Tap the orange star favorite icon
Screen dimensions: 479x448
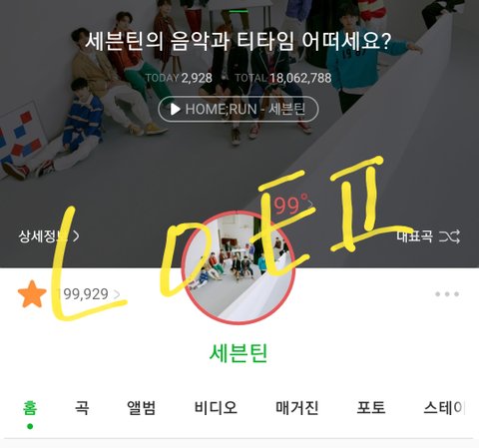pyautogui.click(x=32, y=294)
